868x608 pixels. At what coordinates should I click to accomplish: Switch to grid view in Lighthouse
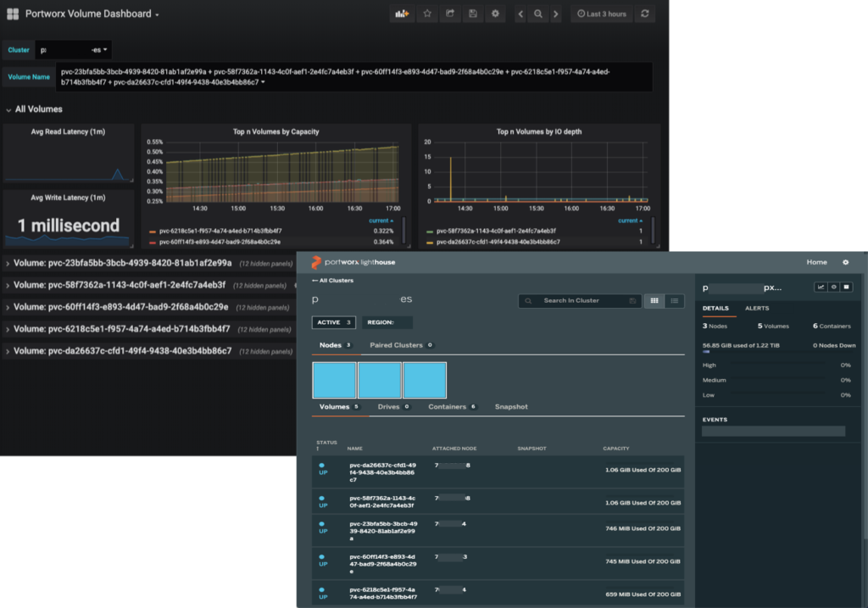pyautogui.click(x=654, y=300)
